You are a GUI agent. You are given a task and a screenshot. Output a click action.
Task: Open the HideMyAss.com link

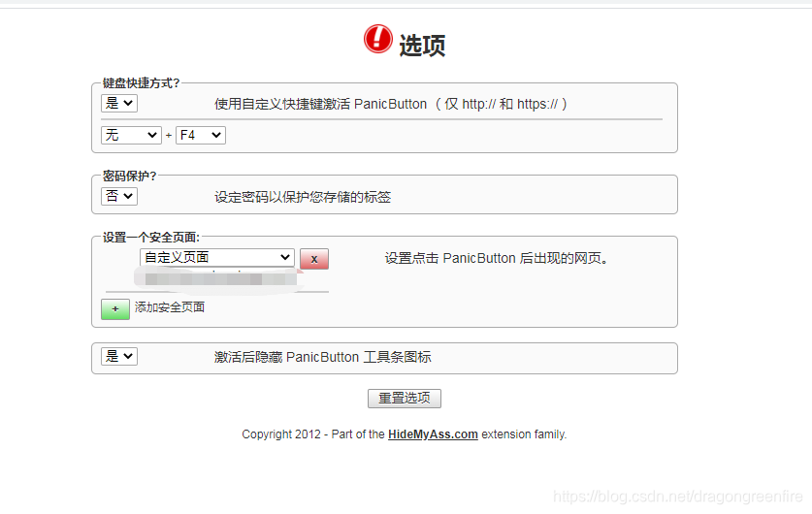point(433,434)
